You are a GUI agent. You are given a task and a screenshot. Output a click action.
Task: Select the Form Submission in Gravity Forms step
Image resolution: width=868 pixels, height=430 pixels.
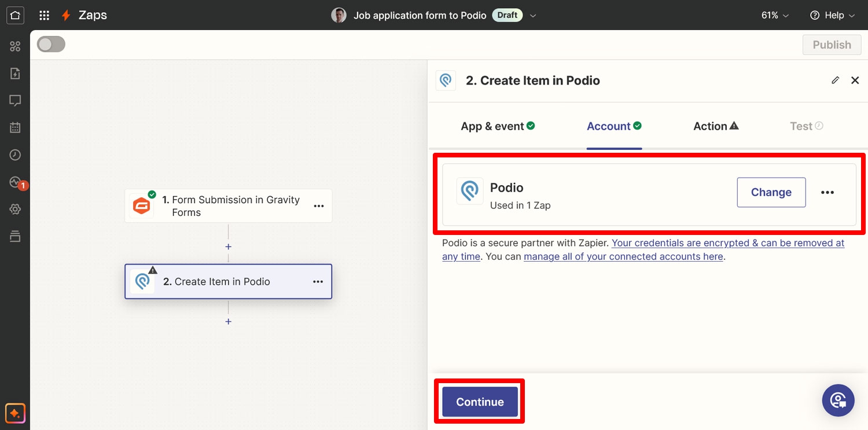pos(229,206)
